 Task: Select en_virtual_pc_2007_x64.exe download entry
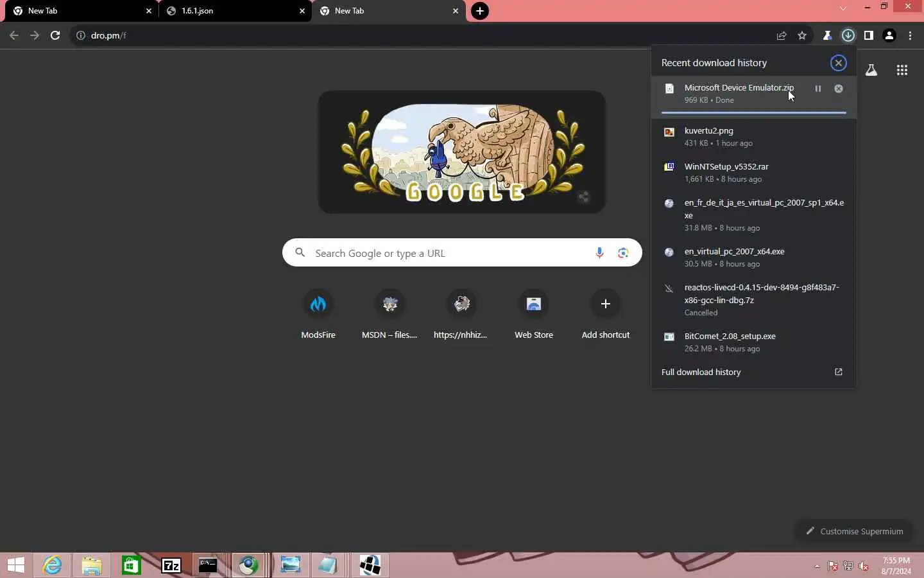pyautogui.click(x=753, y=257)
